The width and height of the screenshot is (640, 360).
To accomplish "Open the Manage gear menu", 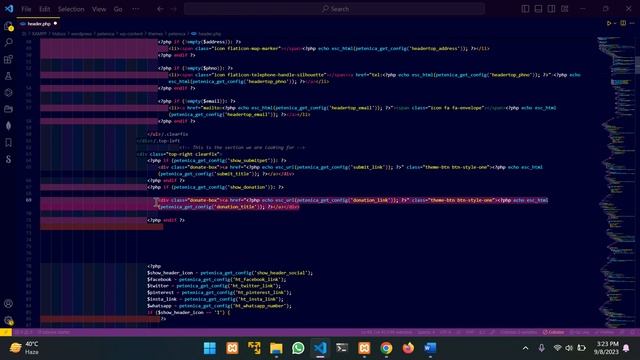I will point(8,320).
